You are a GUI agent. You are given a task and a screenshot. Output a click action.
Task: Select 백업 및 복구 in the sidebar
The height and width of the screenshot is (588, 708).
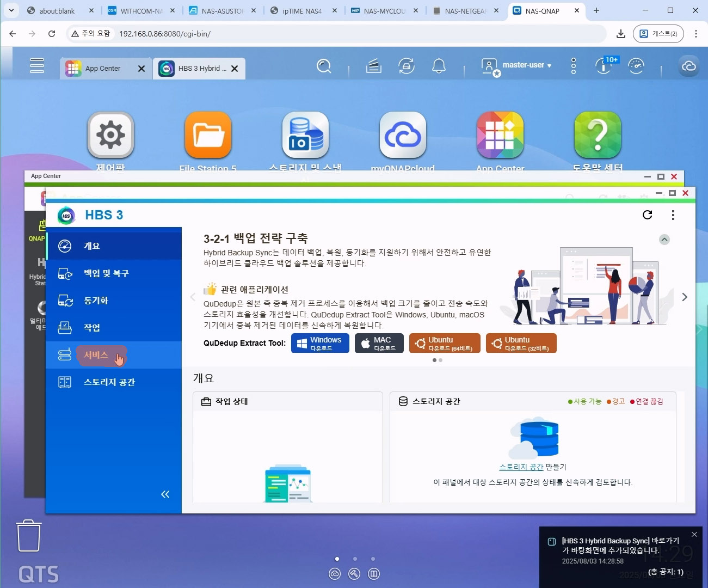106,273
